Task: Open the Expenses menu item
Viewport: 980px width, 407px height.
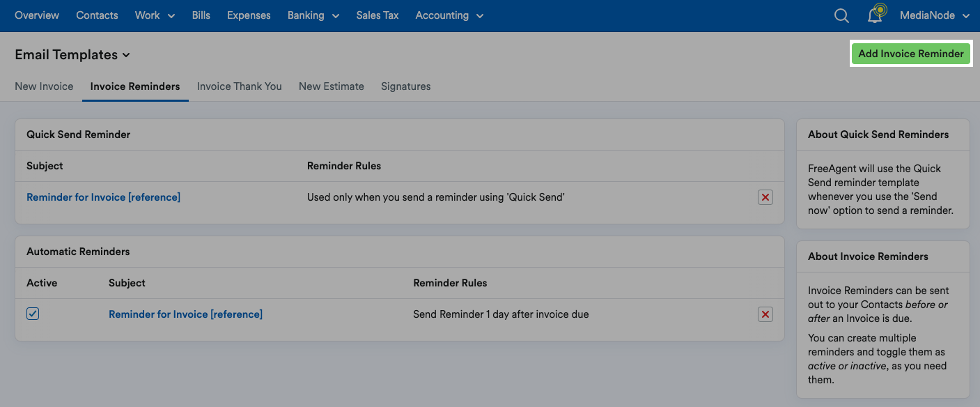Action: coord(249,15)
